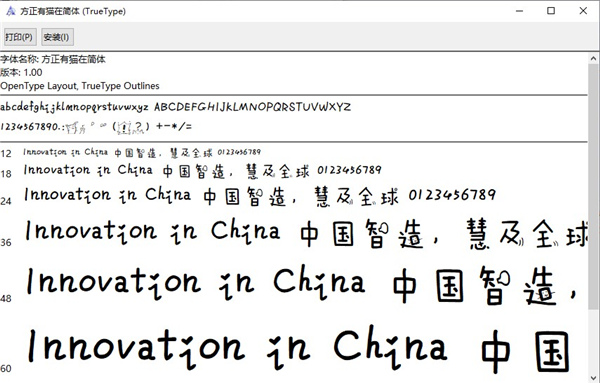Maximize the font preview window
Image resolution: width=600 pixels, height=383 pixels.
point(551,11)
